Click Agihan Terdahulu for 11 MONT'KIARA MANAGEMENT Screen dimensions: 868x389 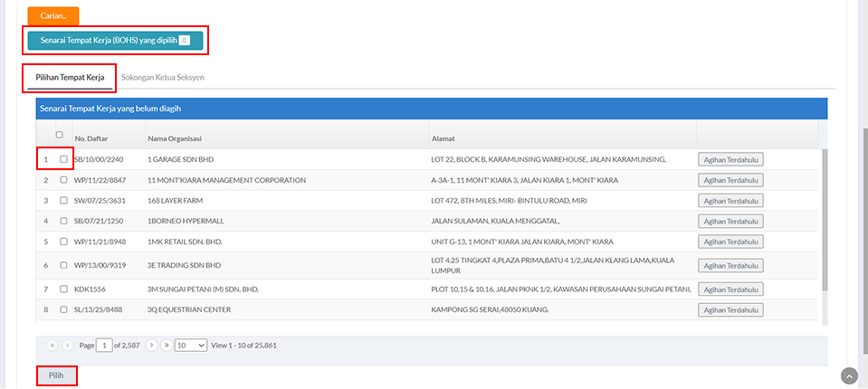pos(730,180)
